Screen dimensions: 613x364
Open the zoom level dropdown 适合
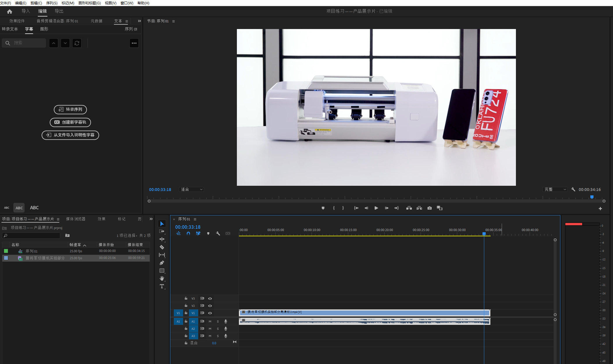click(192, 190)
